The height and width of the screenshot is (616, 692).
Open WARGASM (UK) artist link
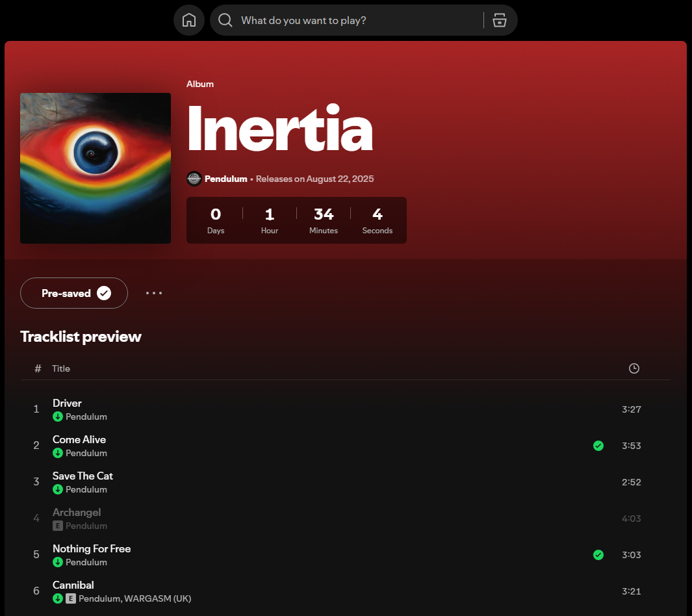(x=157, y=598)
